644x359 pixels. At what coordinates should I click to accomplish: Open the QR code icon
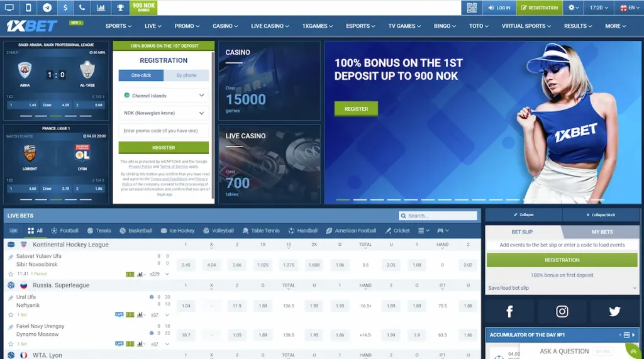click(x=472, y=8)
